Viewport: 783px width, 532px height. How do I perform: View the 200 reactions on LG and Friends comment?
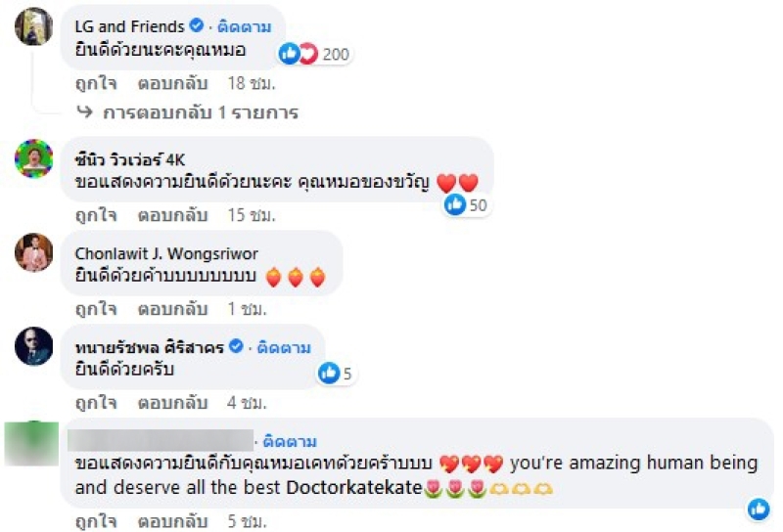point(314,54)
